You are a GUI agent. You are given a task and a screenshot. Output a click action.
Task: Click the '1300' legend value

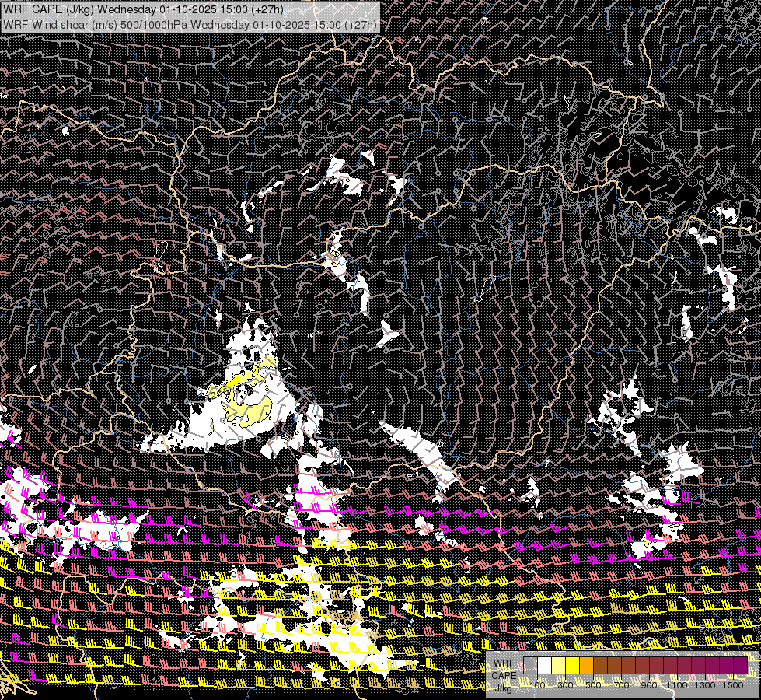(x=705, y=685)
